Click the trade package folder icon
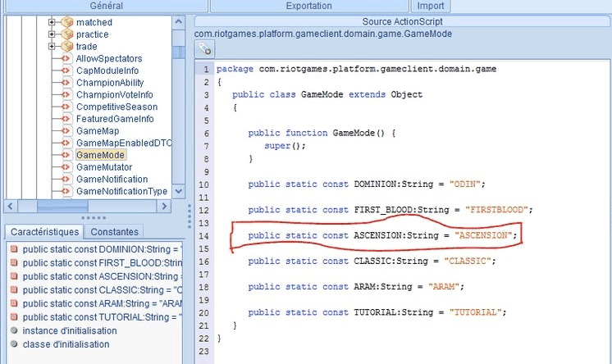 67,47
